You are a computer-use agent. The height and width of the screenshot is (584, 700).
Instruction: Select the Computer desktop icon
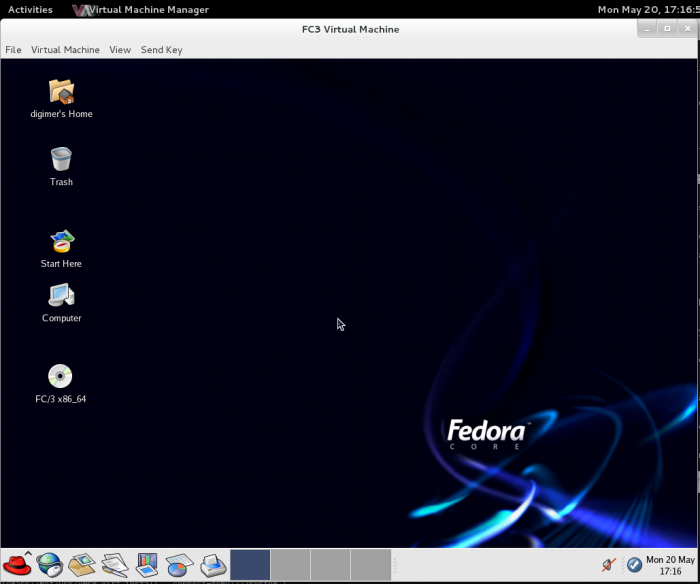[x=61, y=296]
